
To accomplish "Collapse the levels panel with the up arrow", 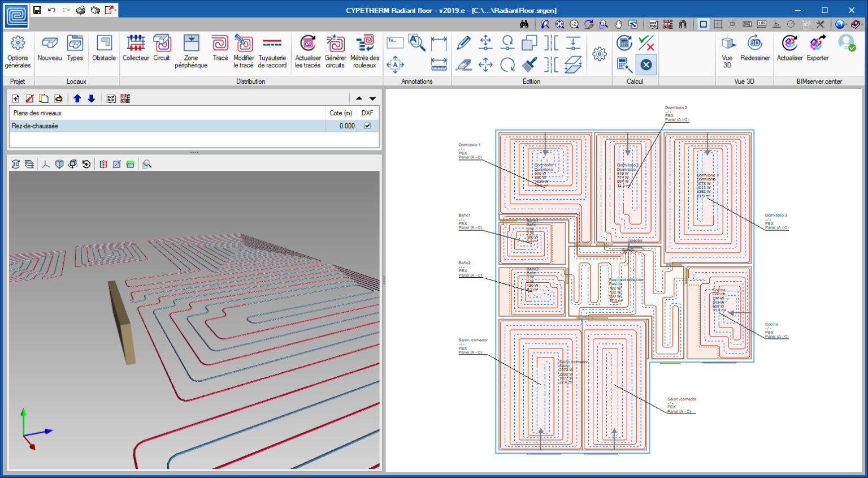I will [359, 98].
